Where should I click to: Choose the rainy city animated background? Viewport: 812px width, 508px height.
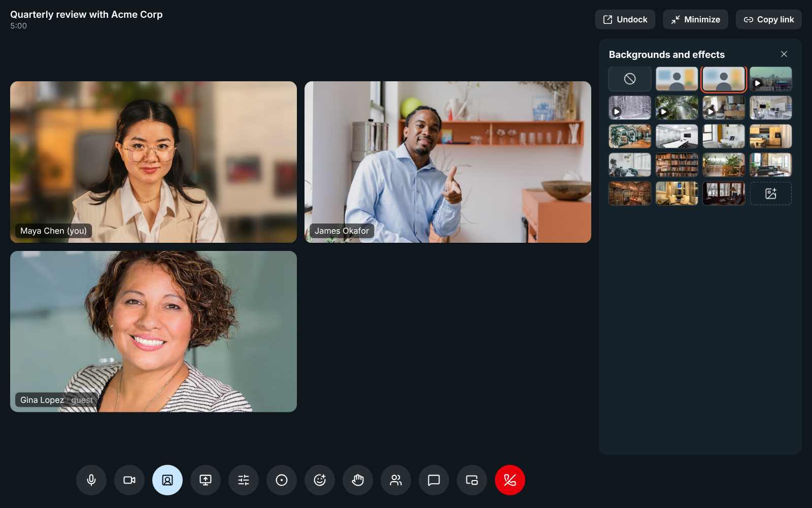click(x=771, y=79)
